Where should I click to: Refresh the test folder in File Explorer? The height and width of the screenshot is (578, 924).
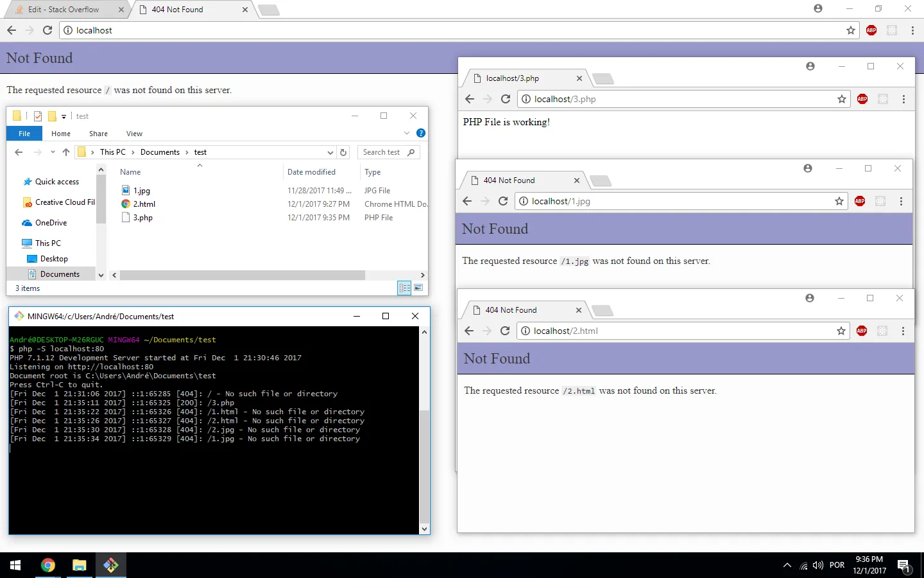point(343,152)
